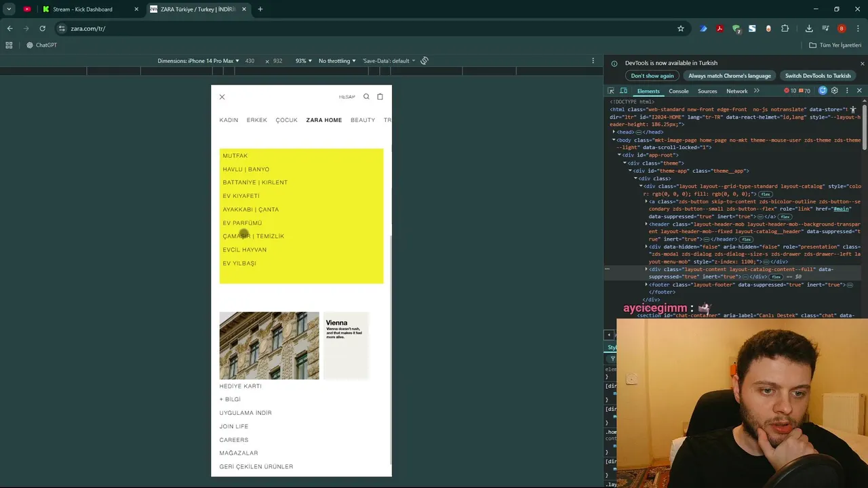The image size is (868, 488).
Task: Expand the footer layout-footer node
Action: (646, 285)
